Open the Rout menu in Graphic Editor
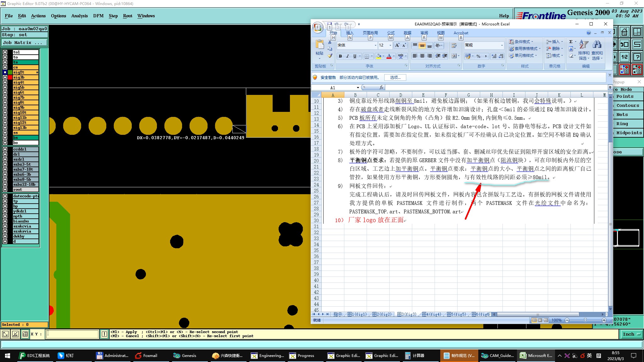644x362 pixels. [128, 16]
